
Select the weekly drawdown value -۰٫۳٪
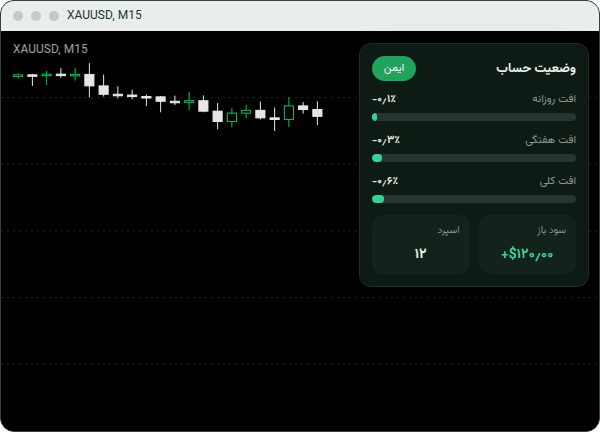[x=386, y=140]
